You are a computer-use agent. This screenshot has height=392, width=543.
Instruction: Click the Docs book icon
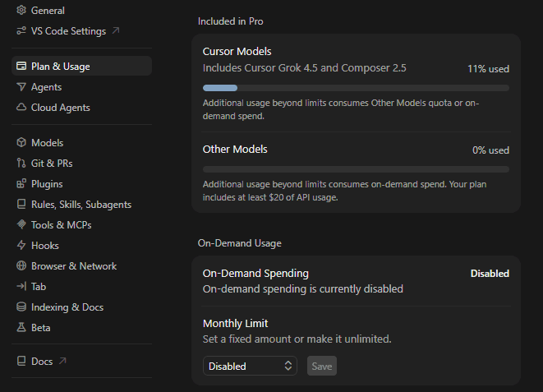click(21, 361)
